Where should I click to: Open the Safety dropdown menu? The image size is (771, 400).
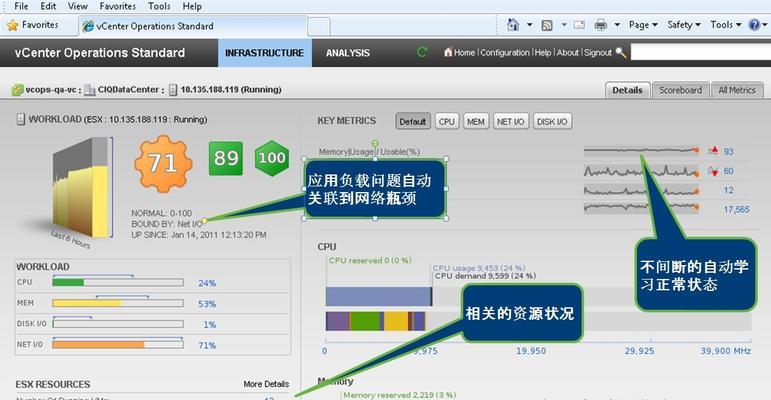(684, 25)
